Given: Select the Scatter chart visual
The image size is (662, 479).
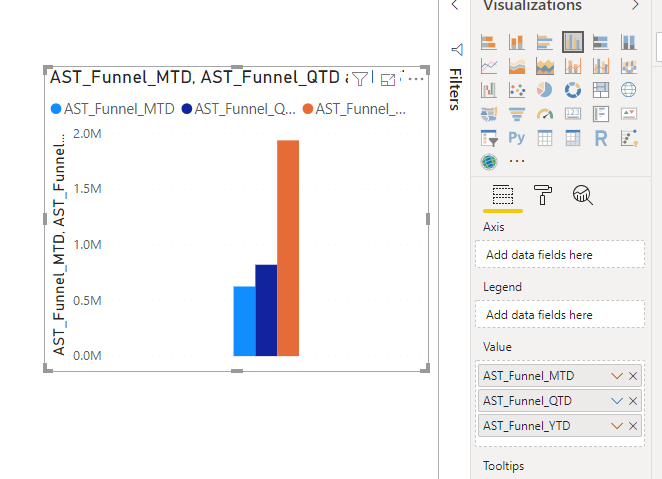Looking at the screenshot, I should [x=517, y=90].
